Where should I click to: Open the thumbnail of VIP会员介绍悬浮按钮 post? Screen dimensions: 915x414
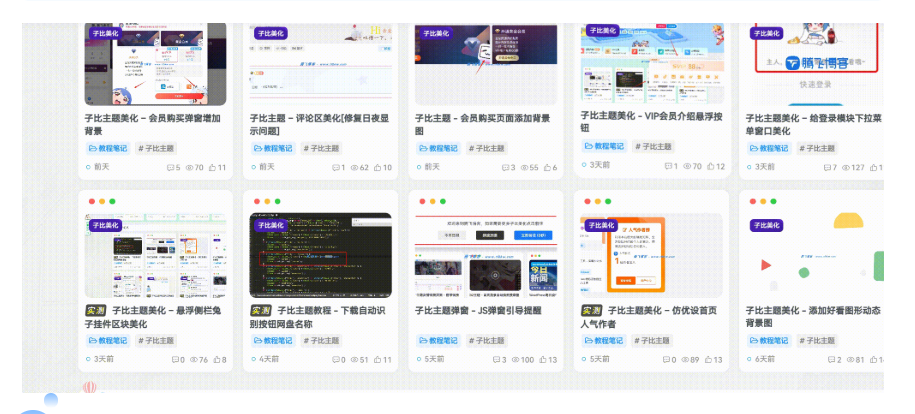(652, 63)
